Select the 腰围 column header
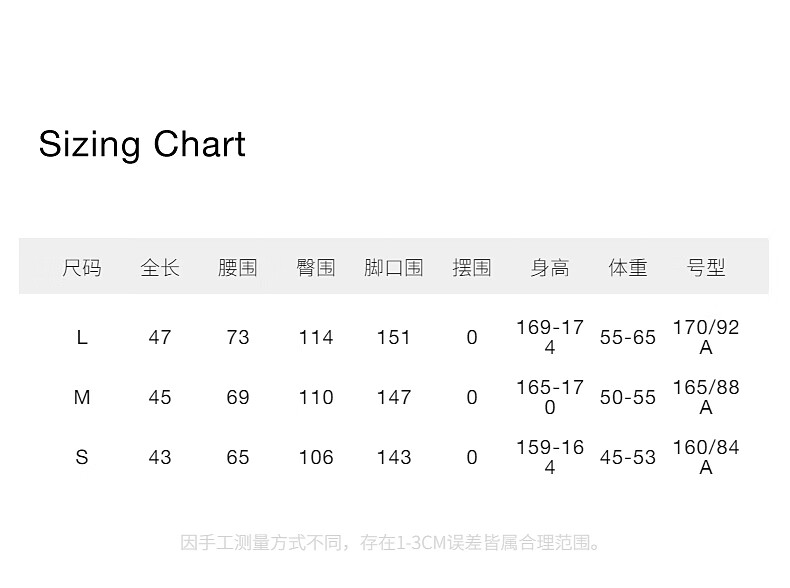This screenshot has height=588, width=790. click(238, 267)
